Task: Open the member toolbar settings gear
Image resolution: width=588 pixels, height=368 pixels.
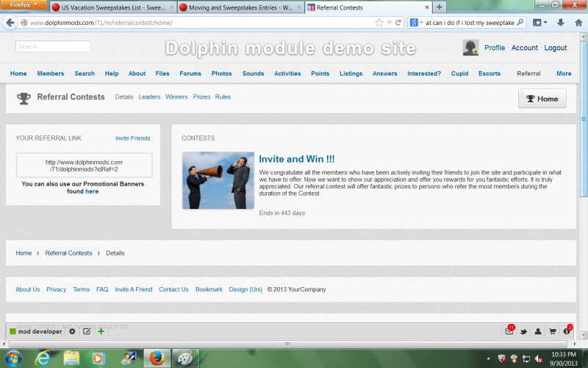Action: pyautogui.click(x=72, y=331)
